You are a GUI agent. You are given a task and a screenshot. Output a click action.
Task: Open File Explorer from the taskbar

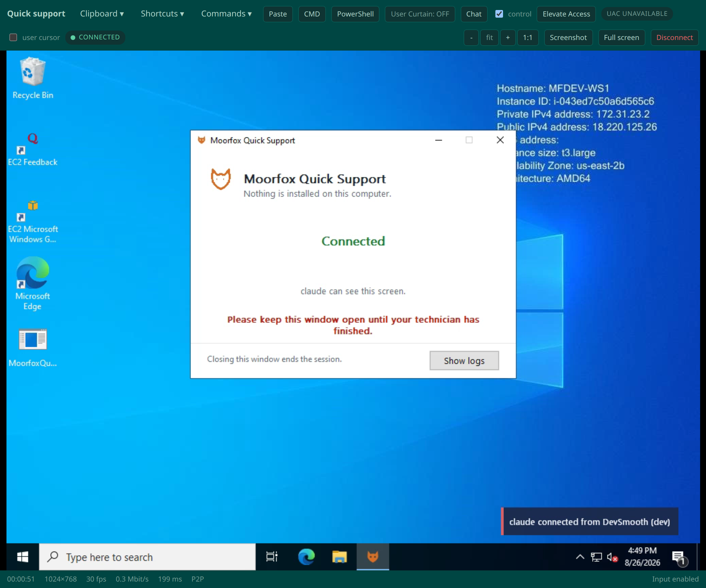click(x=339, y=557)
